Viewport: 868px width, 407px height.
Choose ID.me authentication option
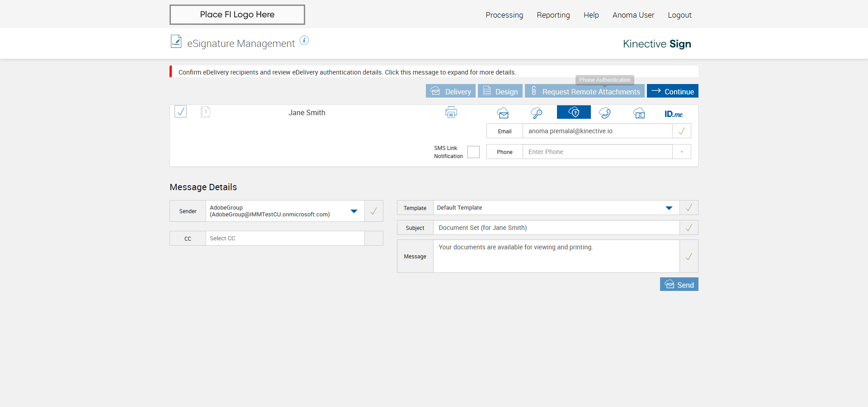tap(673, 114)
